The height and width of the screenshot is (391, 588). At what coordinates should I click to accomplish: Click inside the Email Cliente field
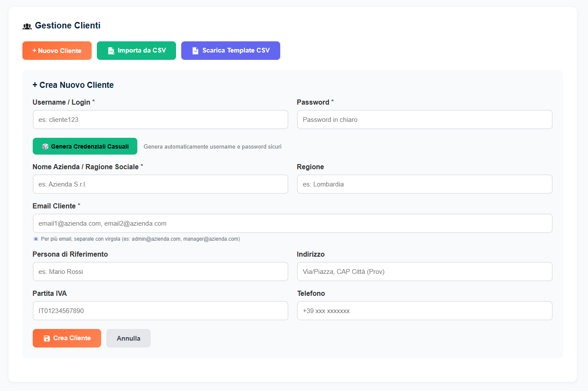(x=293, y=223)
